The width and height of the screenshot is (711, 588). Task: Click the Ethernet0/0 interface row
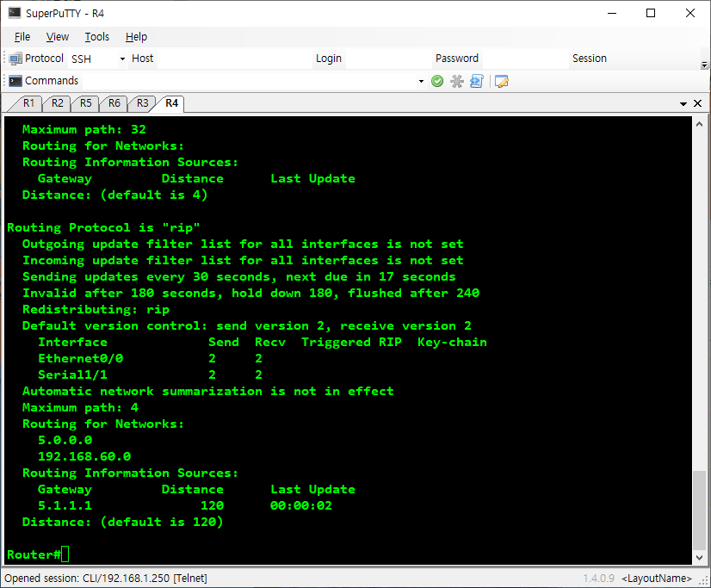[150, 359]
